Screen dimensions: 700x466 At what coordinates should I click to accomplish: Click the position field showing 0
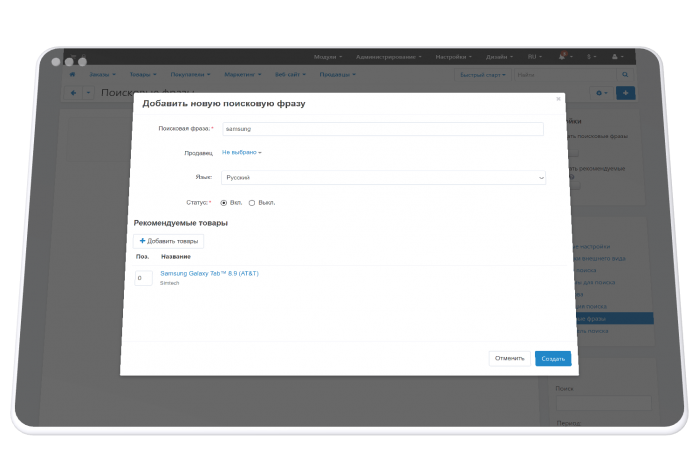(x=143, y=278)
